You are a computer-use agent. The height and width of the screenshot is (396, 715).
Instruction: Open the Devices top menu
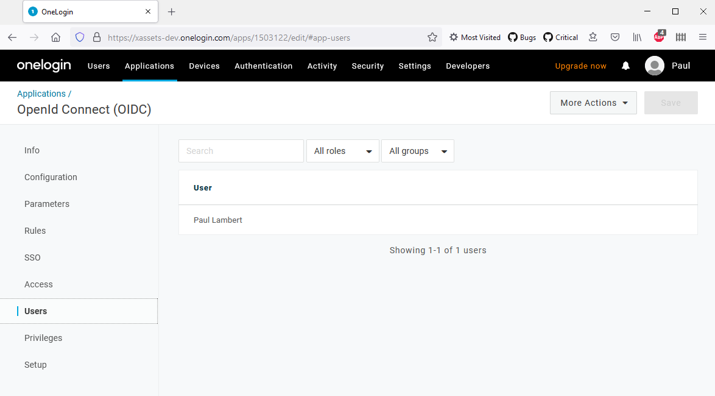204,66
